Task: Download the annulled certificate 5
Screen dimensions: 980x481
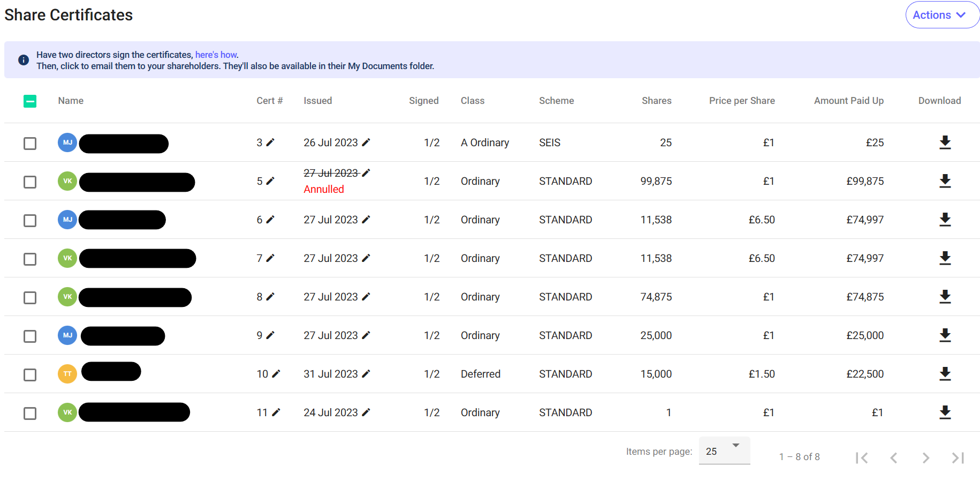Action: point(945,181)
